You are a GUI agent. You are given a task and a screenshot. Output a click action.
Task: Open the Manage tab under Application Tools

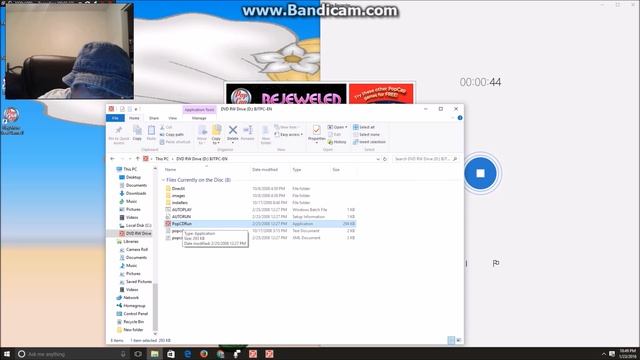point(199,118)
